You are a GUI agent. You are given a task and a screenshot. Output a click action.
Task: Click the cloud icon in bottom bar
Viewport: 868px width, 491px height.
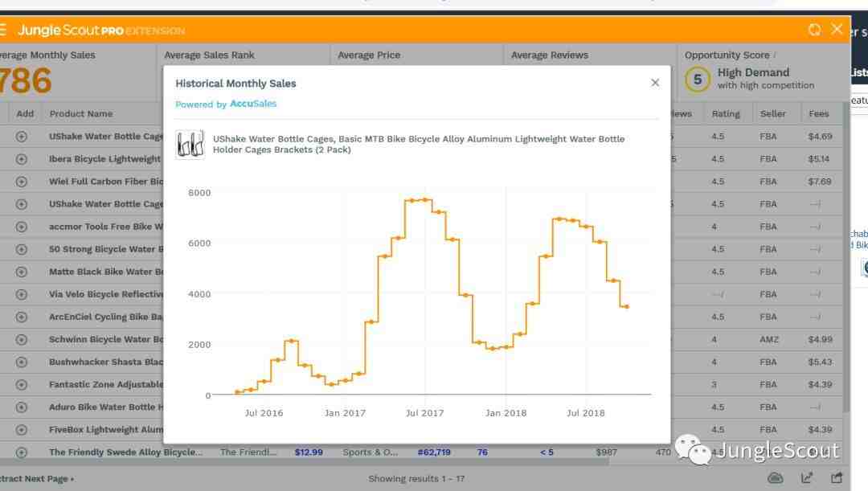click(x=775, y=477)
